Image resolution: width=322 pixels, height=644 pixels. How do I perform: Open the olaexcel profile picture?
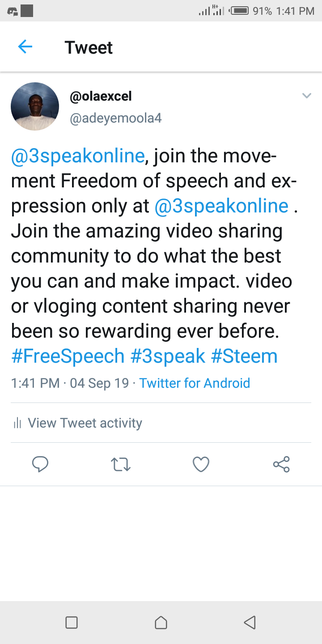[x=35, y=106]
